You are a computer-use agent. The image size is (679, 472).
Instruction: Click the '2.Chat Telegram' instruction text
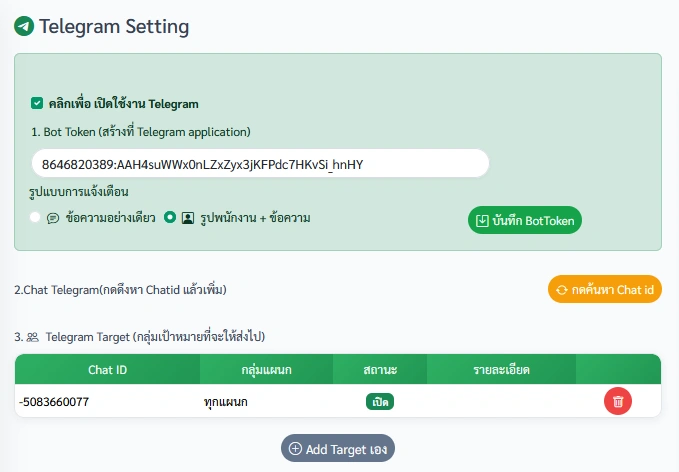coord(120,290)
